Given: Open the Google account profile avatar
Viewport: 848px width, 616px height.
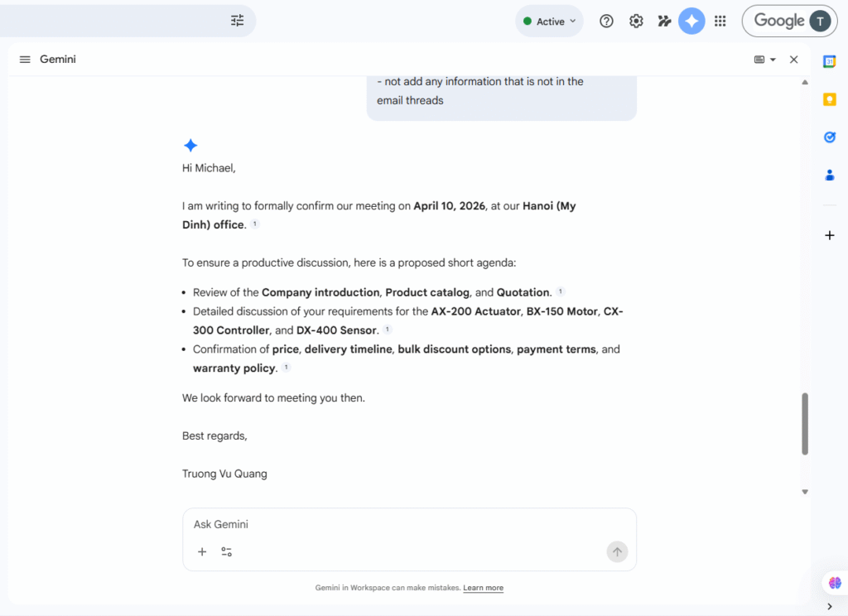Looking at the screenshot, I should point(820,22).
